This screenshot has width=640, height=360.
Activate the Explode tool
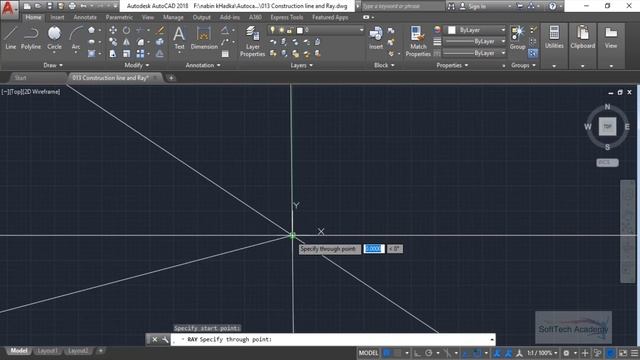coord(160,42)
